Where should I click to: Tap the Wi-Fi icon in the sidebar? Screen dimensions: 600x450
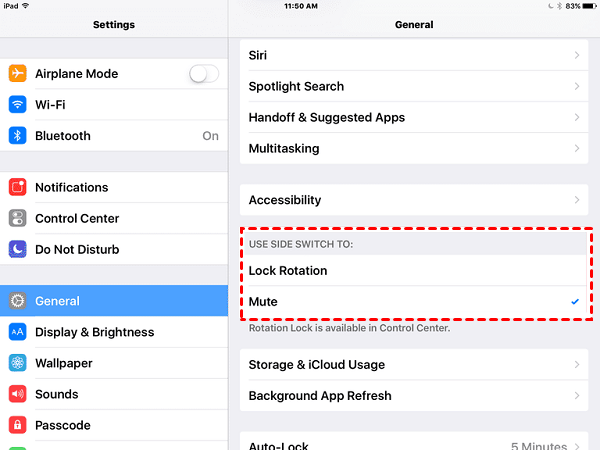pos(18,105)
